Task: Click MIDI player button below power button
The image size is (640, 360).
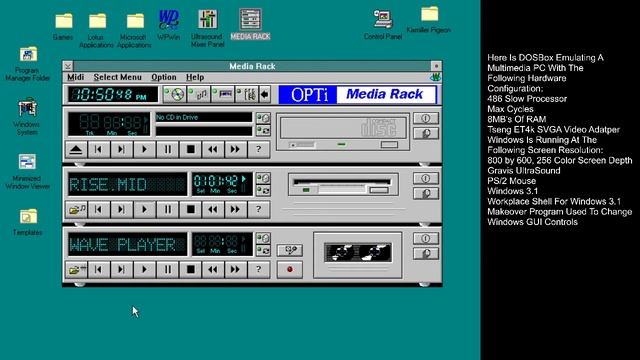Action: [x=426, y=193]
